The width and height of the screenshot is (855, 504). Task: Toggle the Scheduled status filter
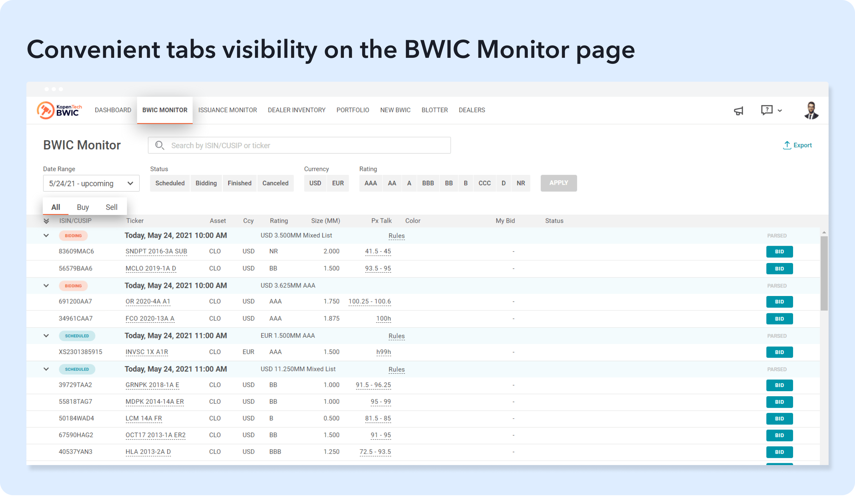pos(170,183)
